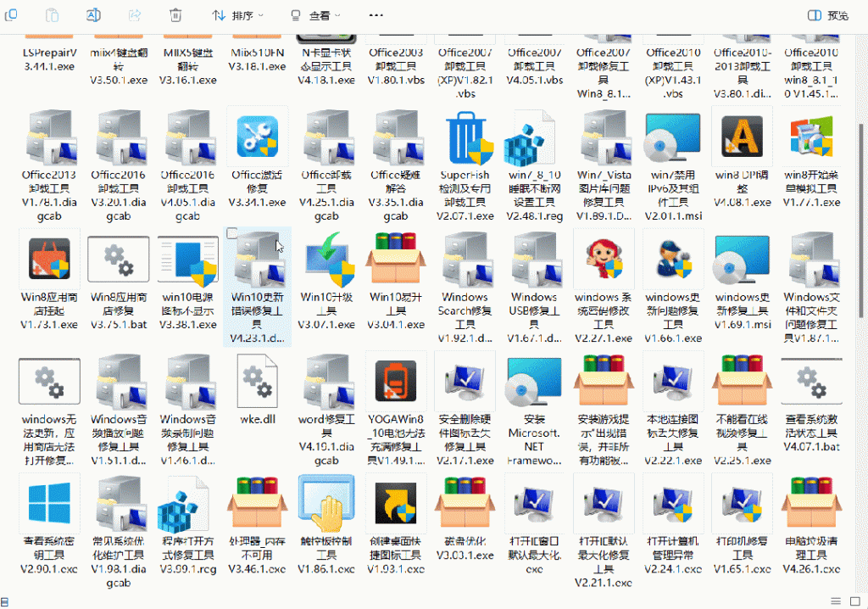Click the vertical scrollbar of the file list
Viewport: 868px width, 609px height.
click(861, 221)
